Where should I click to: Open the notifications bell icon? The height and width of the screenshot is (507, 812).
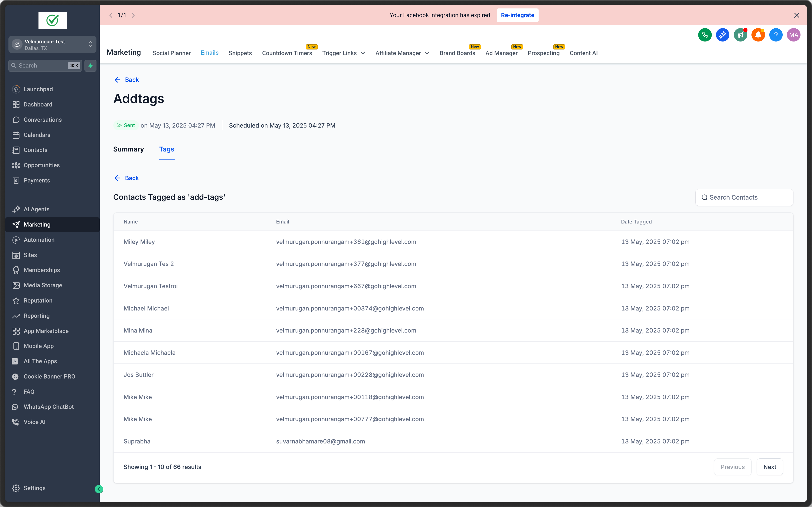[758, 35]
